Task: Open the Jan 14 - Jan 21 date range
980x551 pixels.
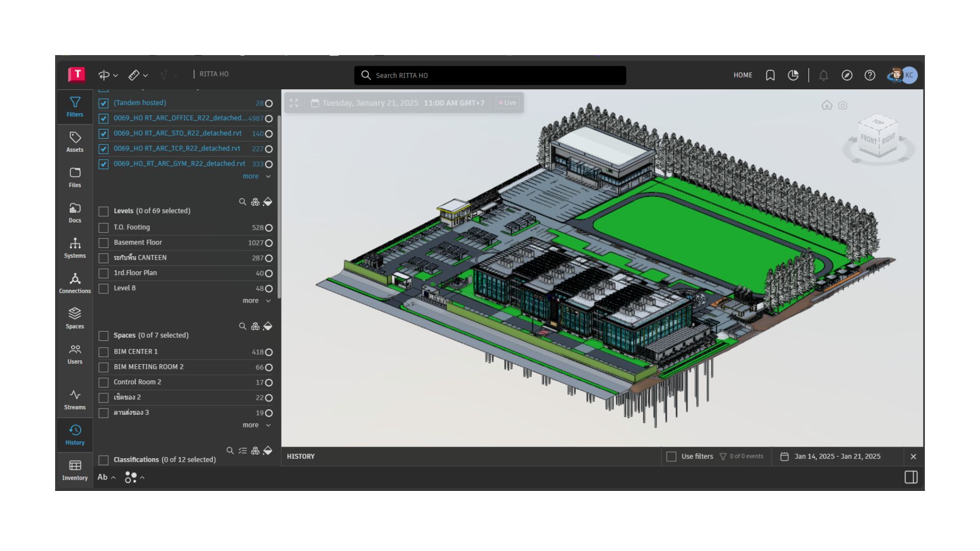Action: click(x=837, y=457)
